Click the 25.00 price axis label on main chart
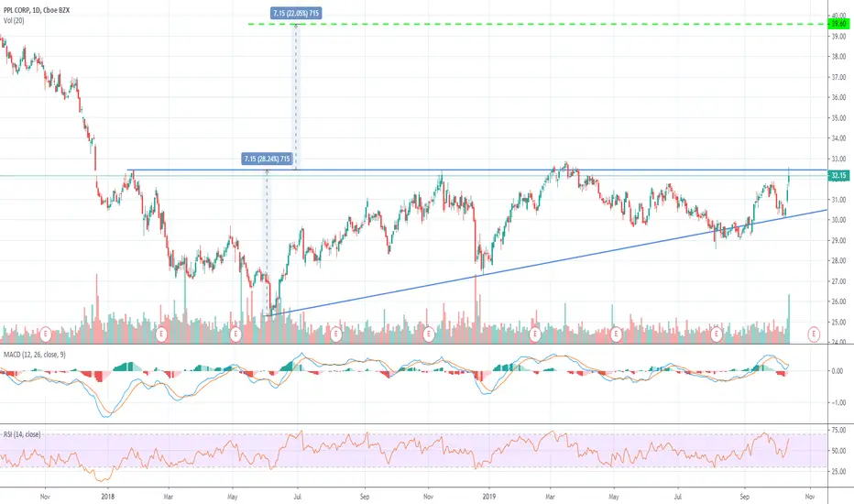This screenshot has width=854, height=504. 838,322
